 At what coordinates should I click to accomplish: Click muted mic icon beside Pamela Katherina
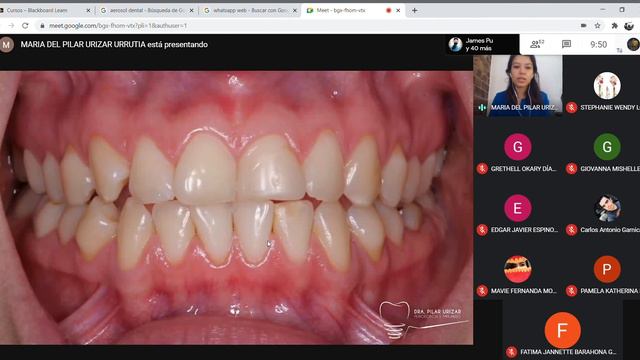571,291
